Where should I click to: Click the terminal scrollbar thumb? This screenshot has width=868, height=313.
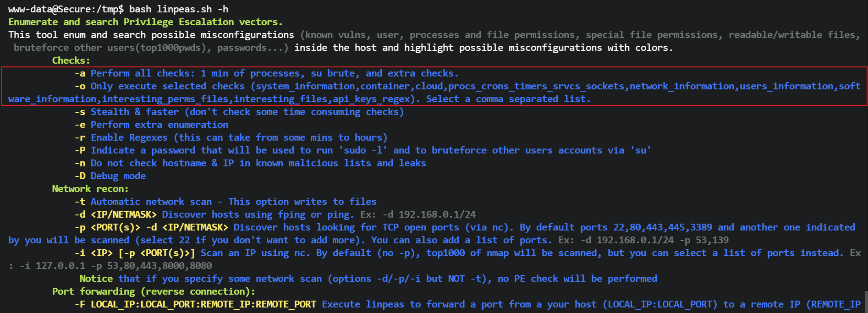pyautogui.click(x=866, y=302)
